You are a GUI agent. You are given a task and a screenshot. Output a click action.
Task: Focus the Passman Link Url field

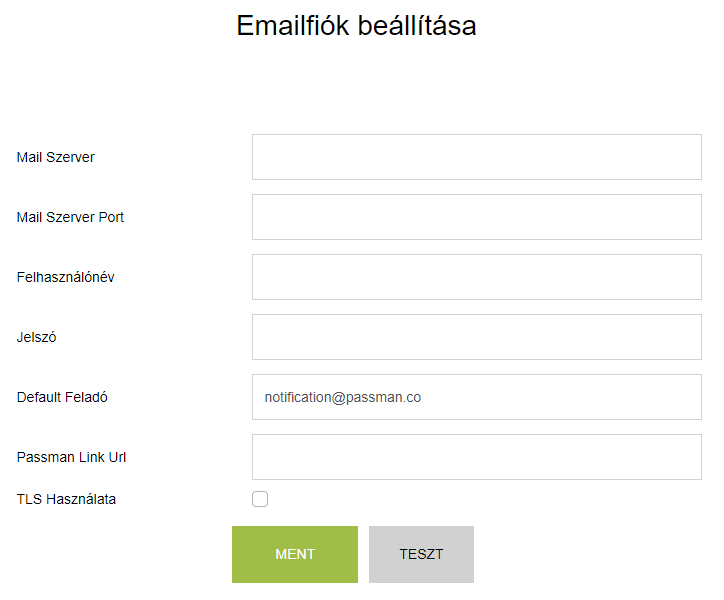(x=476, y=457)
